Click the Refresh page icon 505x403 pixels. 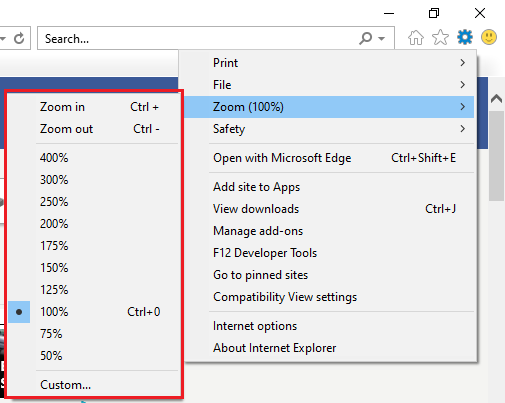(19, 38)
